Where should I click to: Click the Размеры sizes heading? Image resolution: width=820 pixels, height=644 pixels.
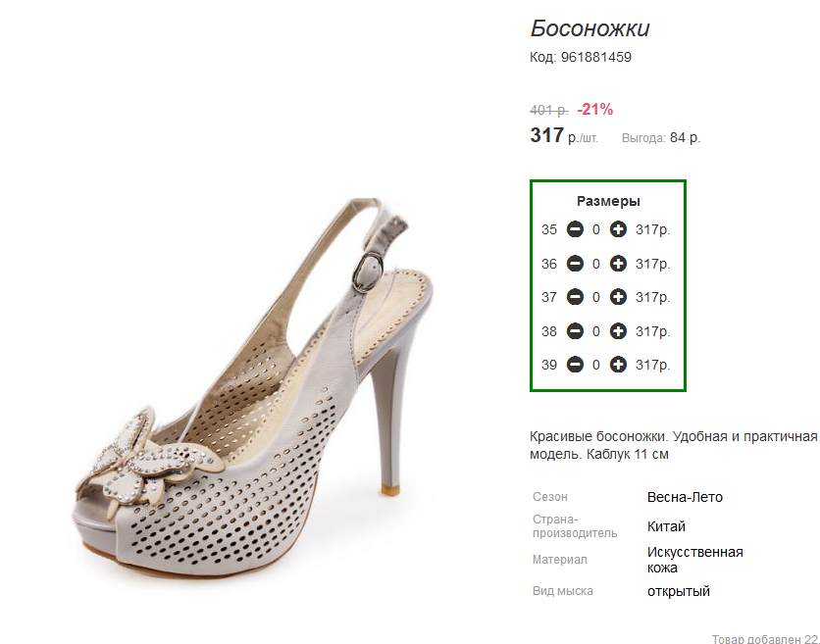(608, 201)
